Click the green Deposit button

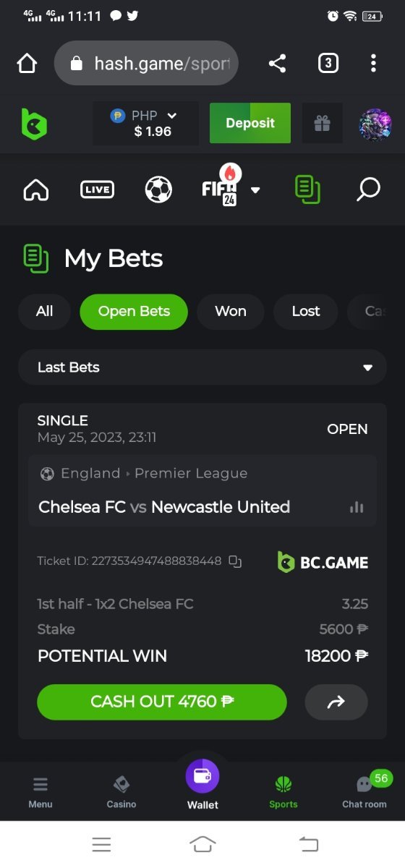(x=250, y=123)
